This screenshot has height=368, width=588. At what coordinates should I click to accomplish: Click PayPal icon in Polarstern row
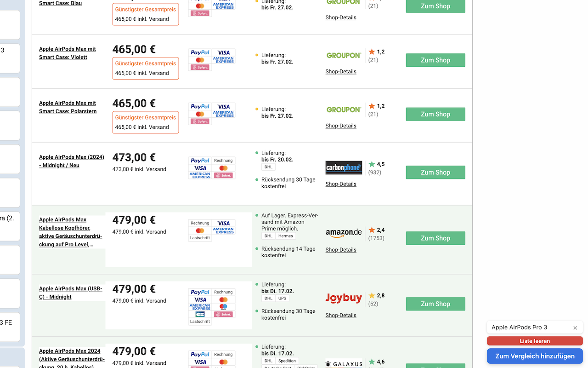(200, 107)
